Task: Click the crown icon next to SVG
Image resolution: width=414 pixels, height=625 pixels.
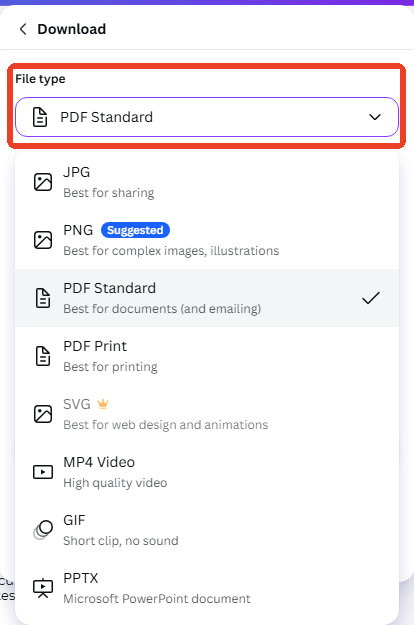Action: point(103,404)
